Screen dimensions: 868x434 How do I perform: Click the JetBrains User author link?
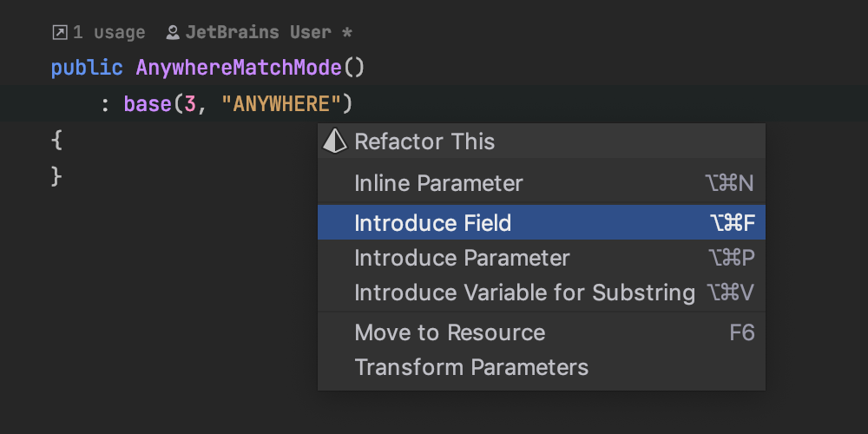258,33
